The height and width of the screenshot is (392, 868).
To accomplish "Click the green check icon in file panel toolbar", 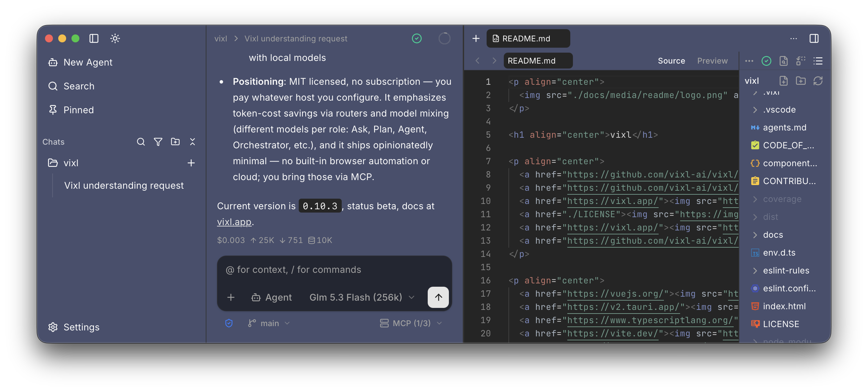I will [x=766, y=61].
